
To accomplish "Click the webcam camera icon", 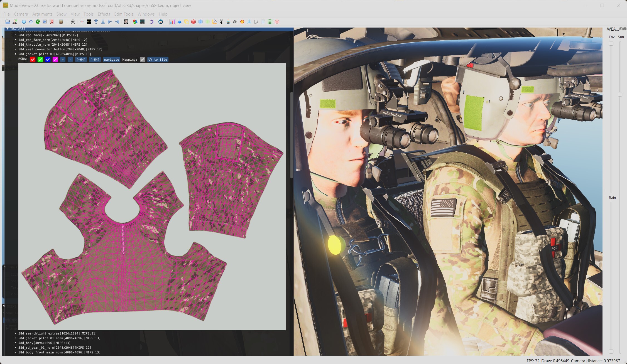I will coord(73,22).
